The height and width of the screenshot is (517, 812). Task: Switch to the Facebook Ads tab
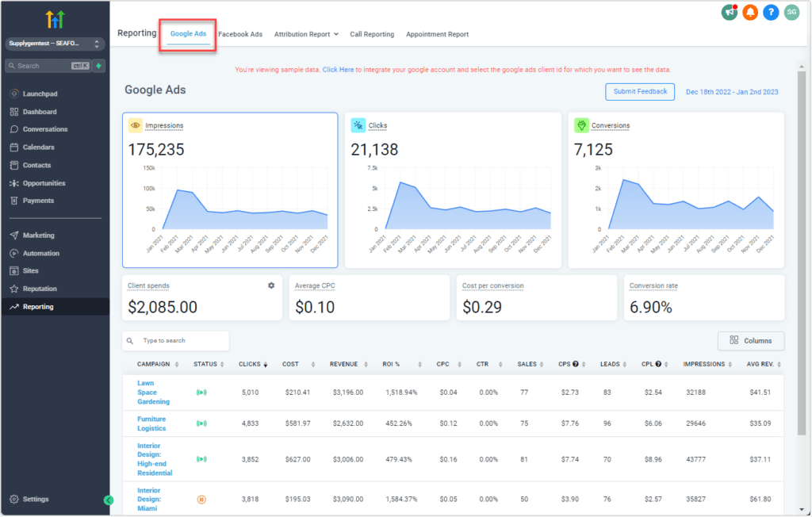(x=239, y=34)
